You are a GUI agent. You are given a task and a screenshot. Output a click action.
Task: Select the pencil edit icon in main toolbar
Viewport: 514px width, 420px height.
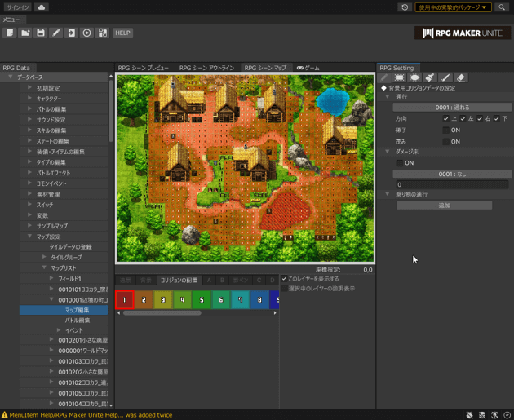(55, 33)
